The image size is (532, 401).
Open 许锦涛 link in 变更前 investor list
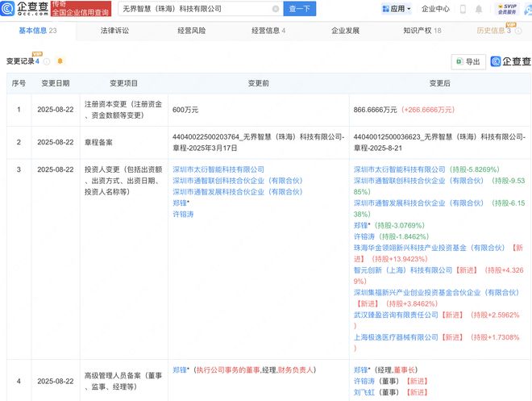[183, 215]
